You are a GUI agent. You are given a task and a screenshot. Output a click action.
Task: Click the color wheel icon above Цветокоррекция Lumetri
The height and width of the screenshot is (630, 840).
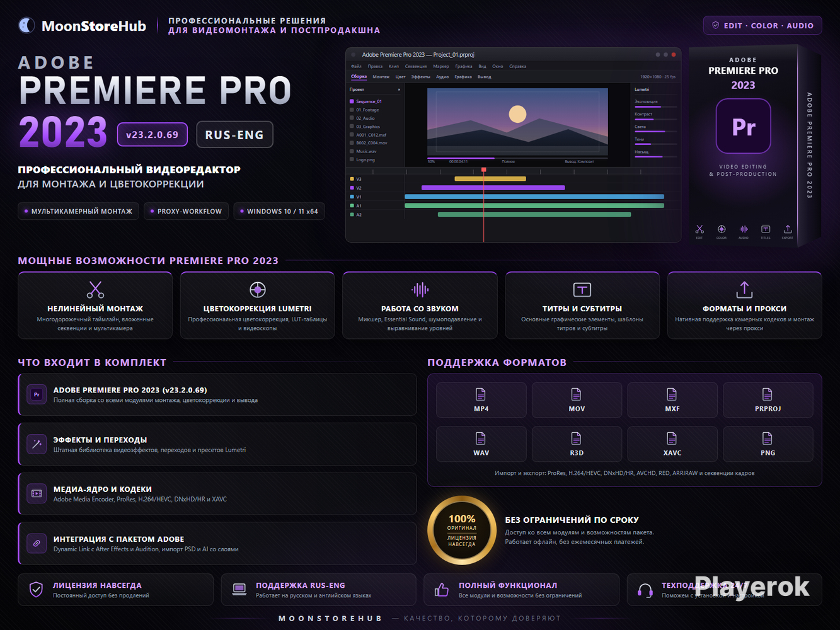pos(257,290)
